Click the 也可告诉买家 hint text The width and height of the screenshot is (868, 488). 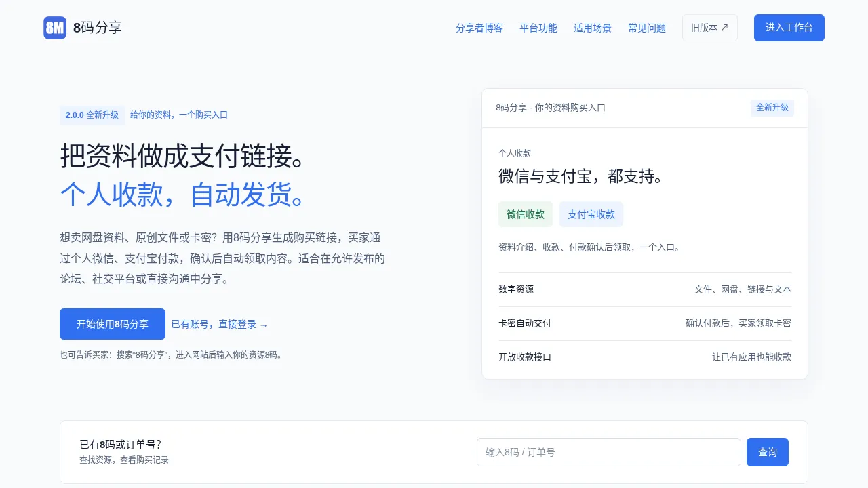[171, 354]
